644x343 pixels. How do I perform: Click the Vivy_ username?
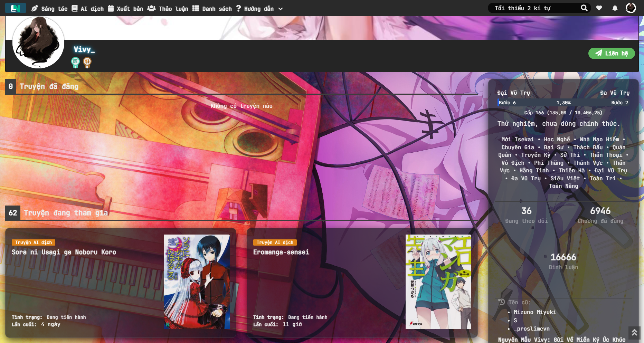click(x=84, y=49)
